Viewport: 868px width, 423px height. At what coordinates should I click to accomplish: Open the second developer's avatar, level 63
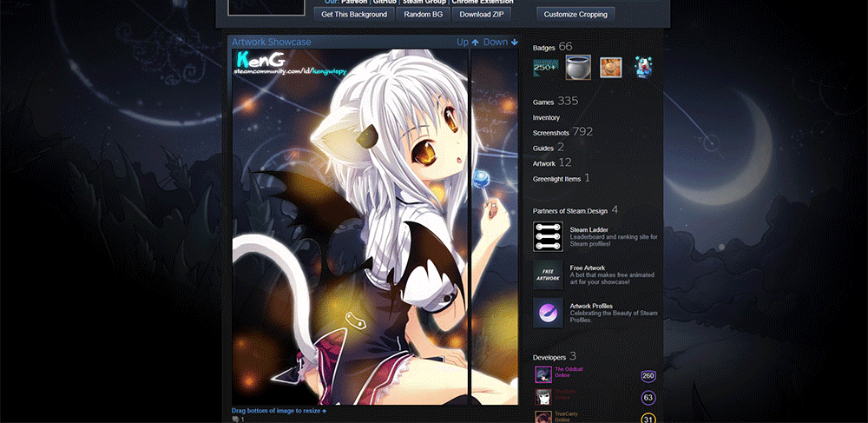pyautogui.click(x=543, y=397)
